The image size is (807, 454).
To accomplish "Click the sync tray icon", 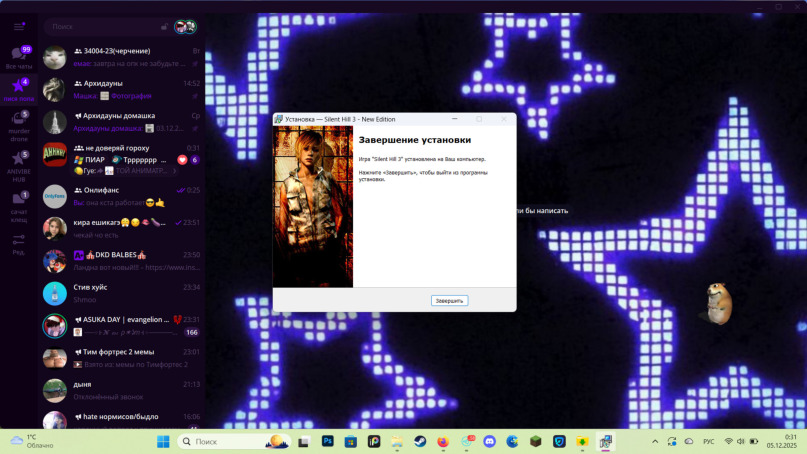I will (672, 442).
